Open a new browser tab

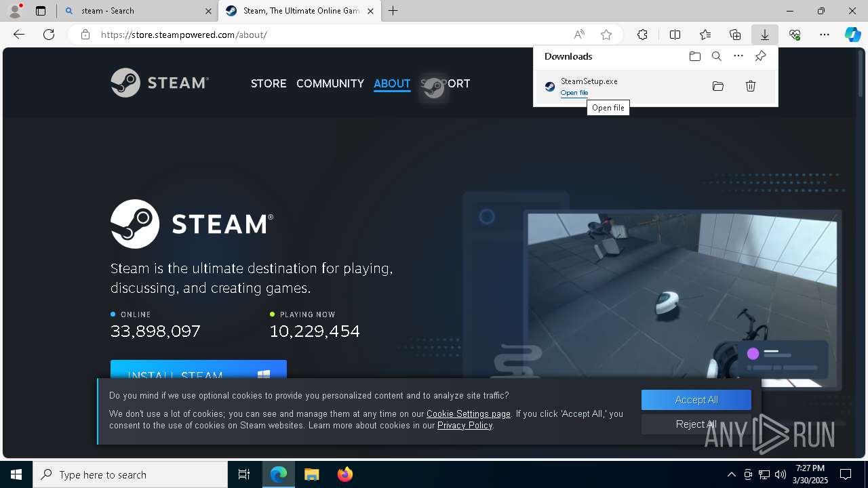coord(393,11)
